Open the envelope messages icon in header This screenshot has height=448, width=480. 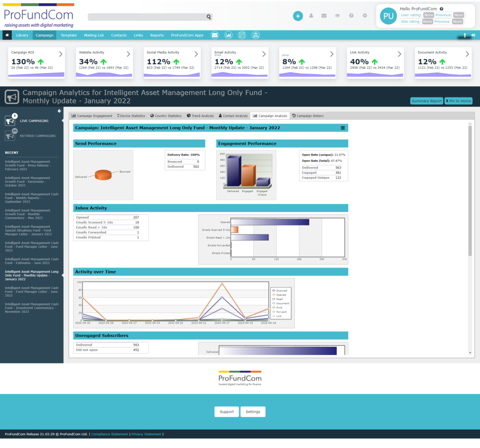pyautogui.click(x=324, y=16)
